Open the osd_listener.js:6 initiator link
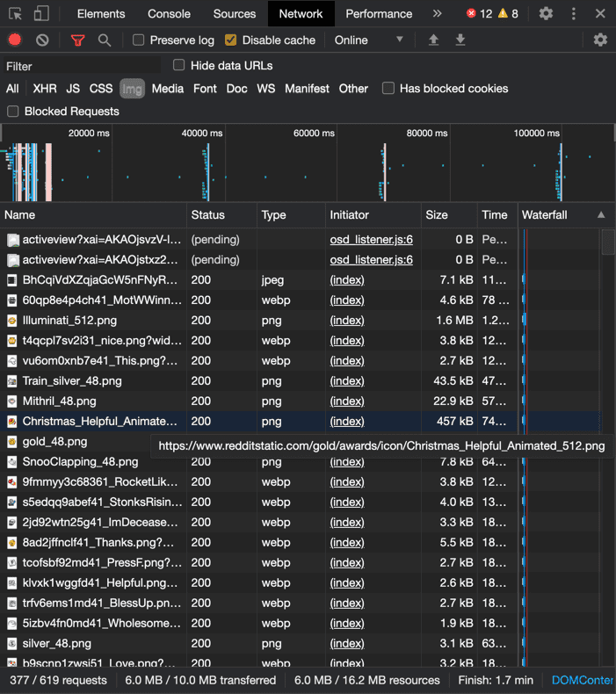This screenshot has width=616, height=694. click(x=371, y=239)
